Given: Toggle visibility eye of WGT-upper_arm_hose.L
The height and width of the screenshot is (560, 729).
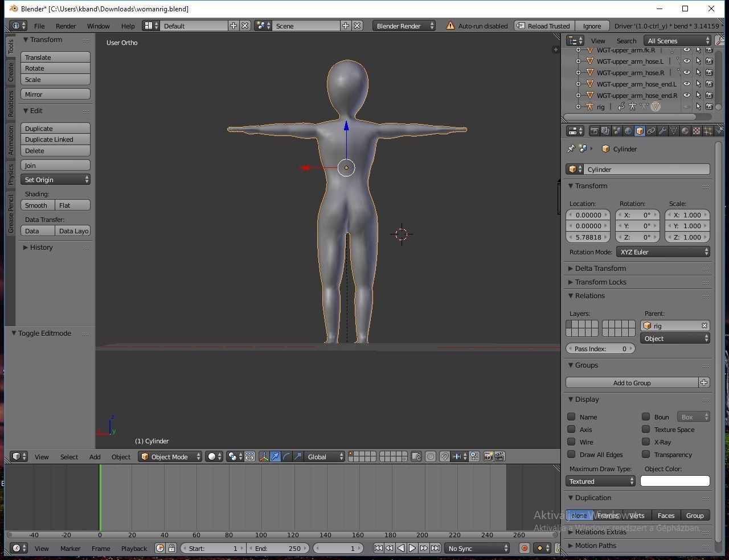Looking at the screenshot, I should point(687,61).
